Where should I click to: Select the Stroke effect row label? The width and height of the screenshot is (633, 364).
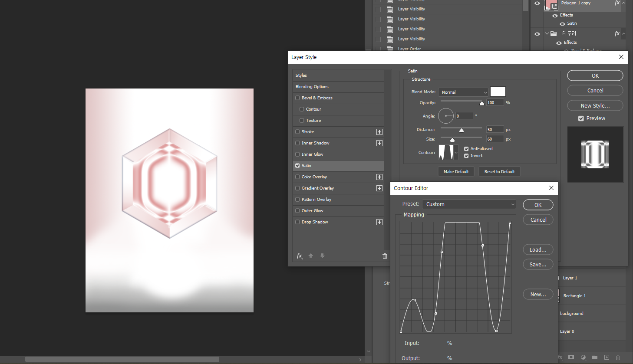click(308, 132)
